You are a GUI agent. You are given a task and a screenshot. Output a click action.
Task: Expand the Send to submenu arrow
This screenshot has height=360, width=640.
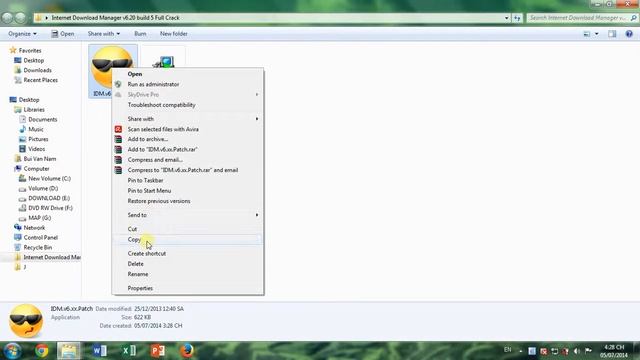click(257, 215)
